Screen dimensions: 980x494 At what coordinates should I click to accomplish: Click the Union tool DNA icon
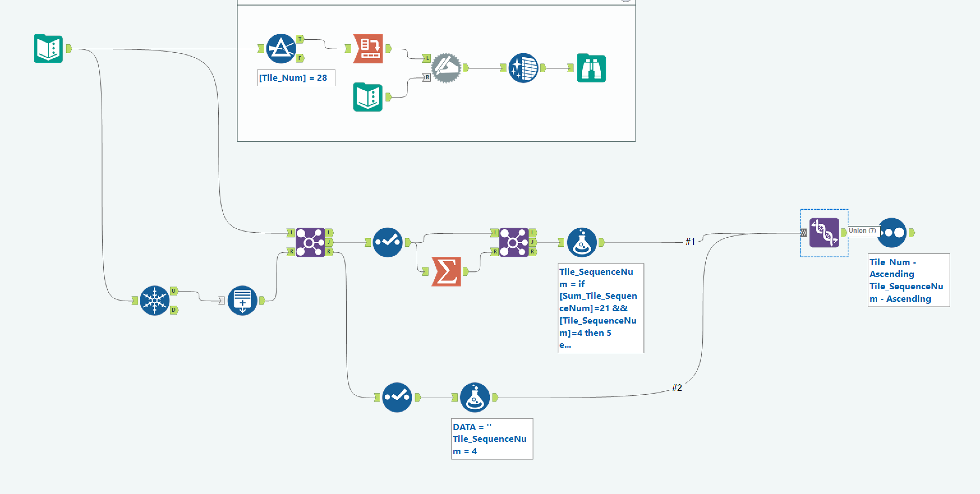click(824, 233)
